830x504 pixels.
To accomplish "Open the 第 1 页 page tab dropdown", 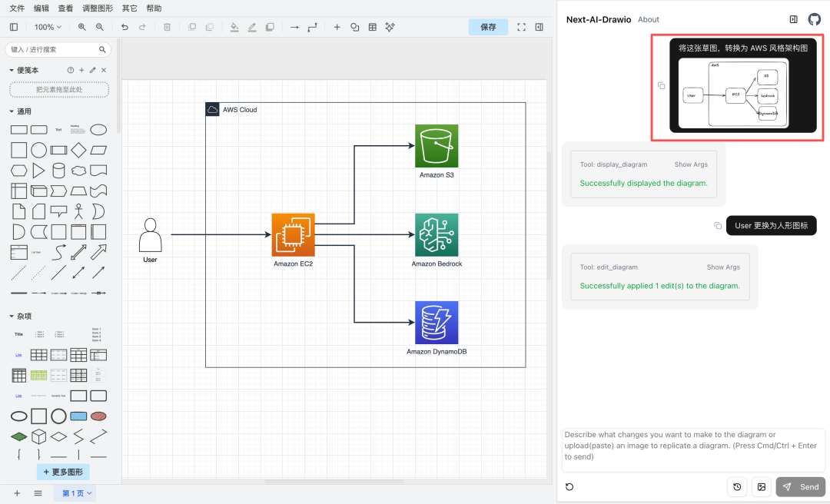I will click(77, 493).
